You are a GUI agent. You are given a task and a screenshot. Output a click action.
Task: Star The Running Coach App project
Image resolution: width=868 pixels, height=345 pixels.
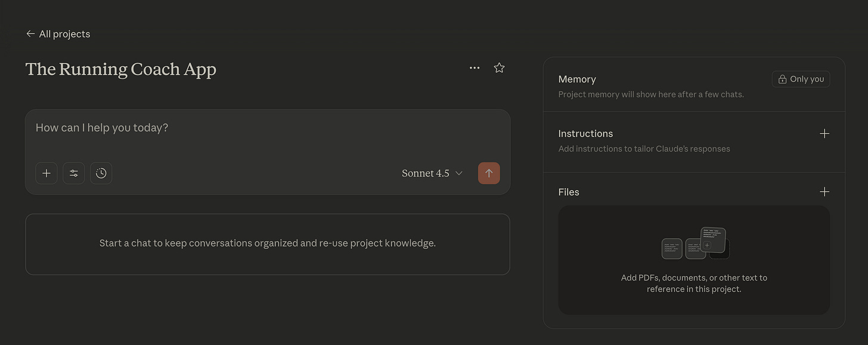(500, 68)
